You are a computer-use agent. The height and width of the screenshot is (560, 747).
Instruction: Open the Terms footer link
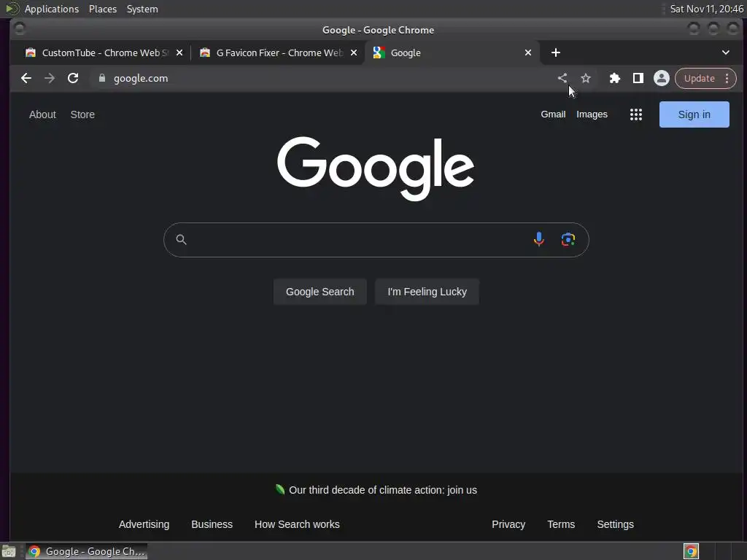[x=561, y=524]
